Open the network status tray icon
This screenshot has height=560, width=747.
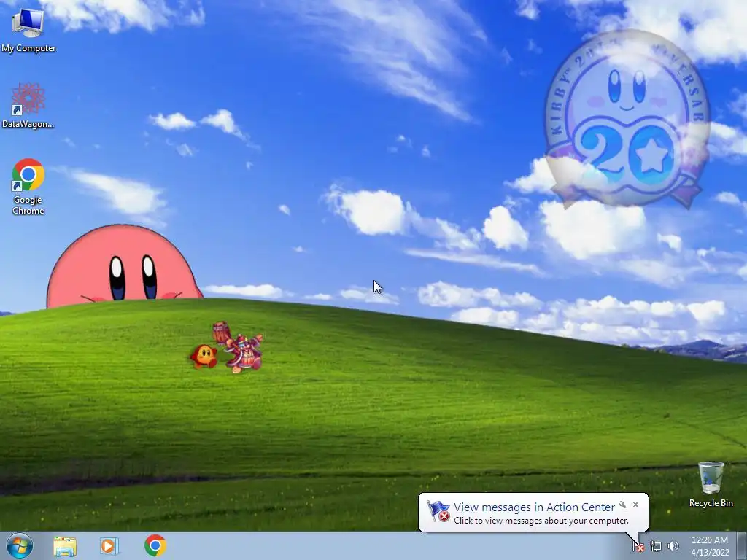pos(656,547)
